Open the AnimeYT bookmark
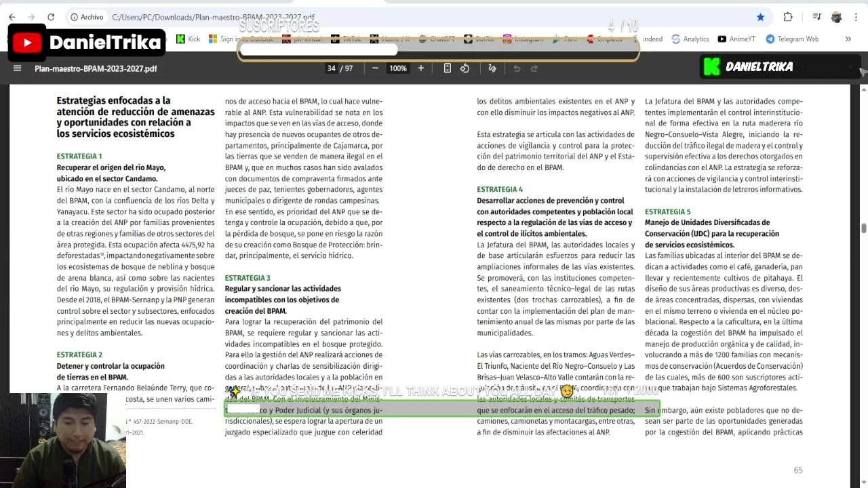The height and width of the screenshot is (488, 868). (736, 39)
